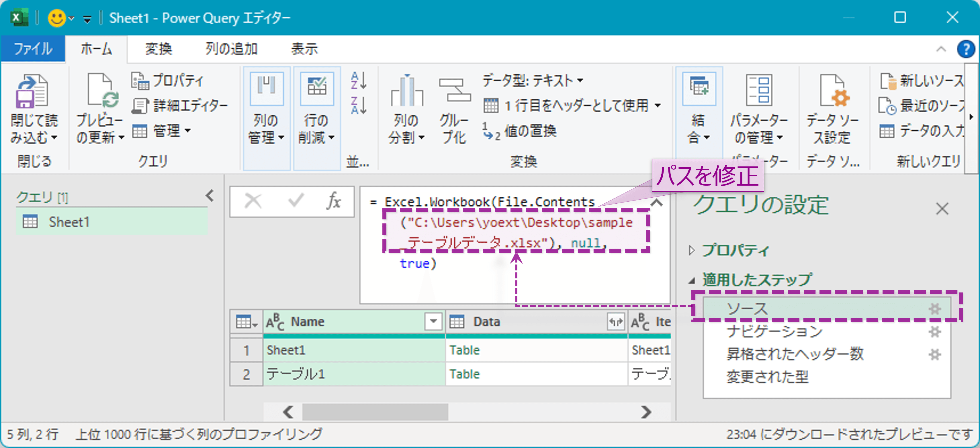This screenshot has width=980, height=448.
Task: Open the ファイル menu
Action: point(34,49)
